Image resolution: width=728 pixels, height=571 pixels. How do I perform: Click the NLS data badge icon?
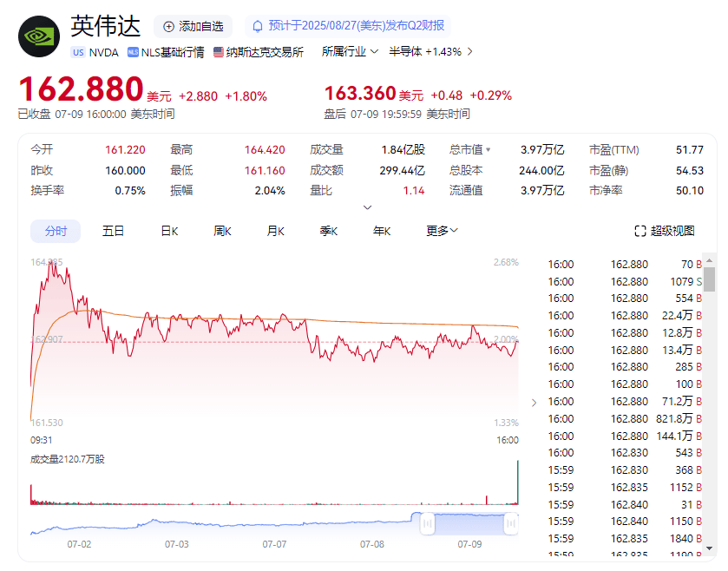click(x=133, y=52)
